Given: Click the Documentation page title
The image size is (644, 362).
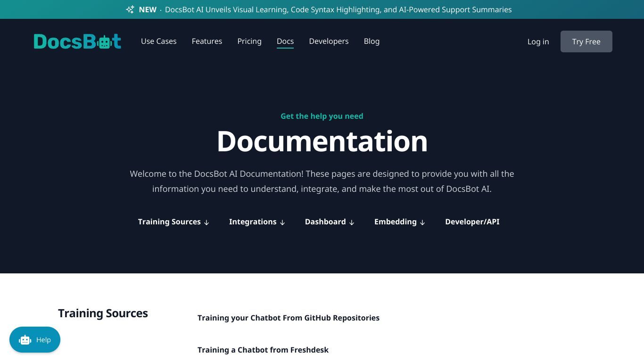Looking at the screenshot, I should click(x=322, y=141).
